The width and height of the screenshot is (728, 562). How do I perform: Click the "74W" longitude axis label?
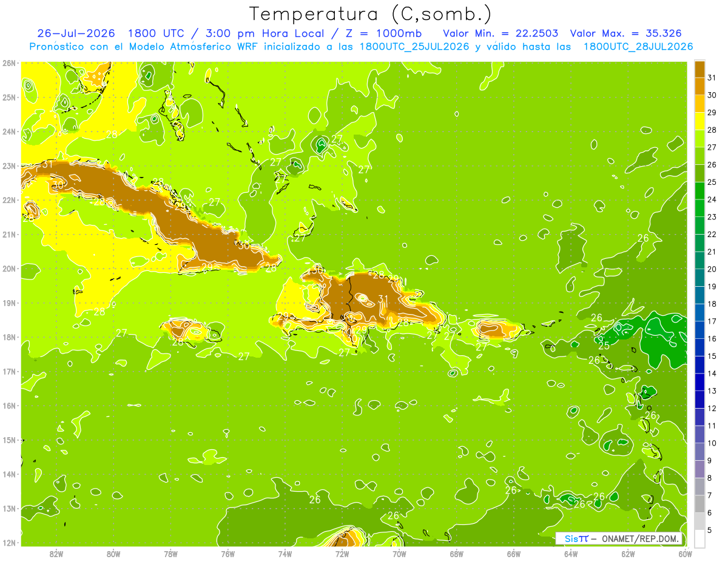[285, 554]
